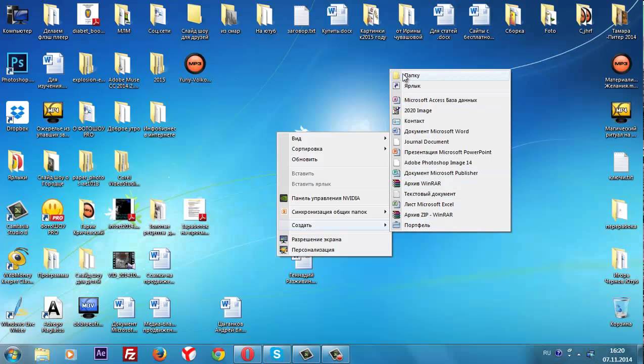Create Презентация Microsoft PowerPoint

(x=450, y=152)
